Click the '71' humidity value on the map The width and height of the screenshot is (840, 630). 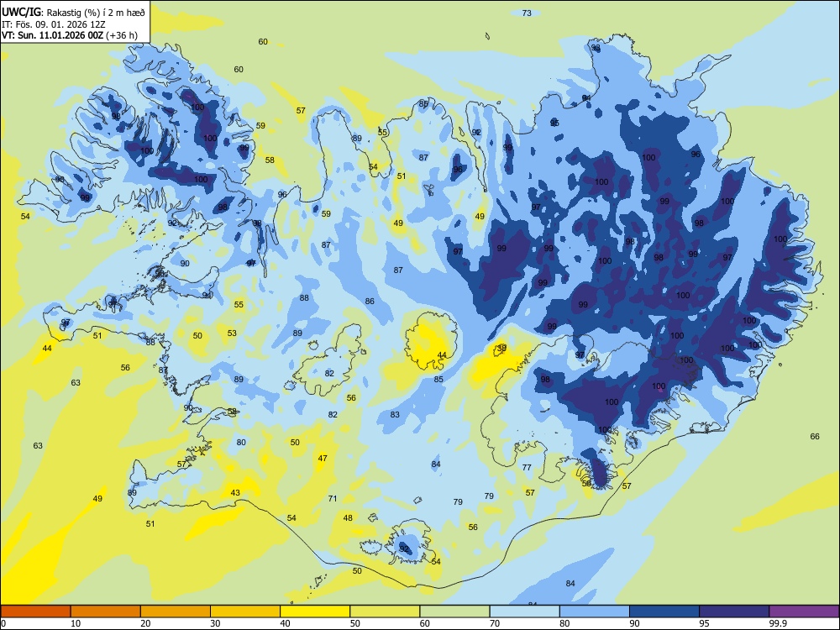tap(333, 499)
